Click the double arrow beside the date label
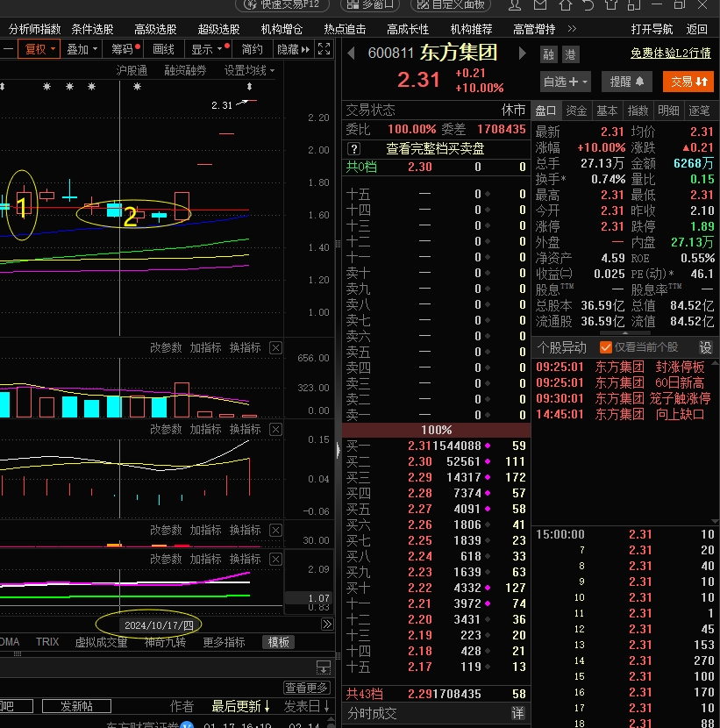 tap(327, 625)
